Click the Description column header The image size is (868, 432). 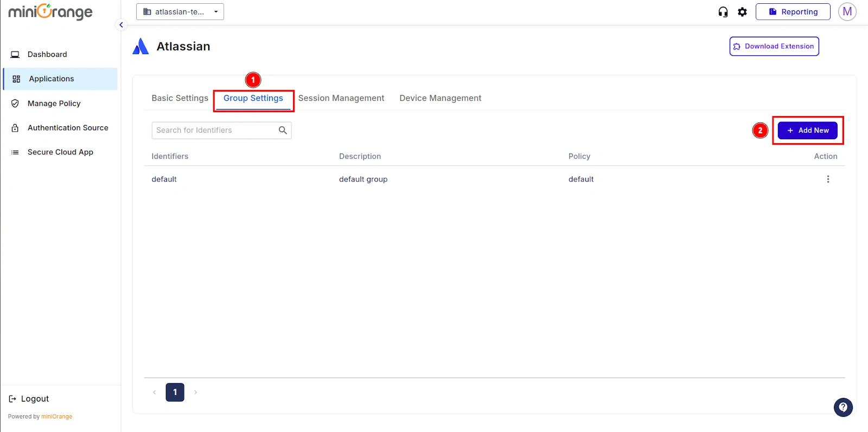tap(360, 156)
